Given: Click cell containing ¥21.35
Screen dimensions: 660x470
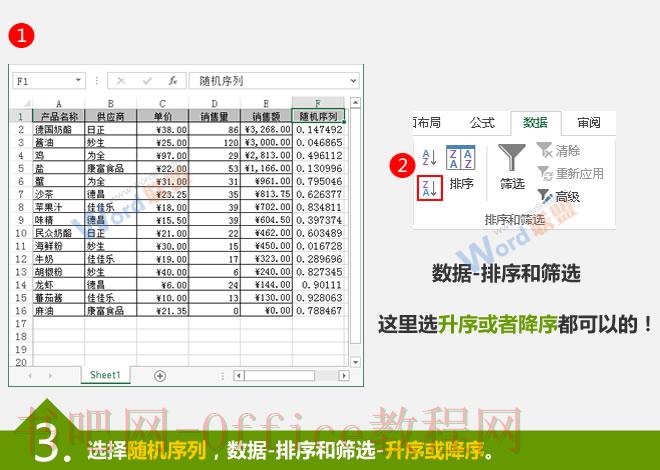Looking at the screenshot, I should 162,311.
